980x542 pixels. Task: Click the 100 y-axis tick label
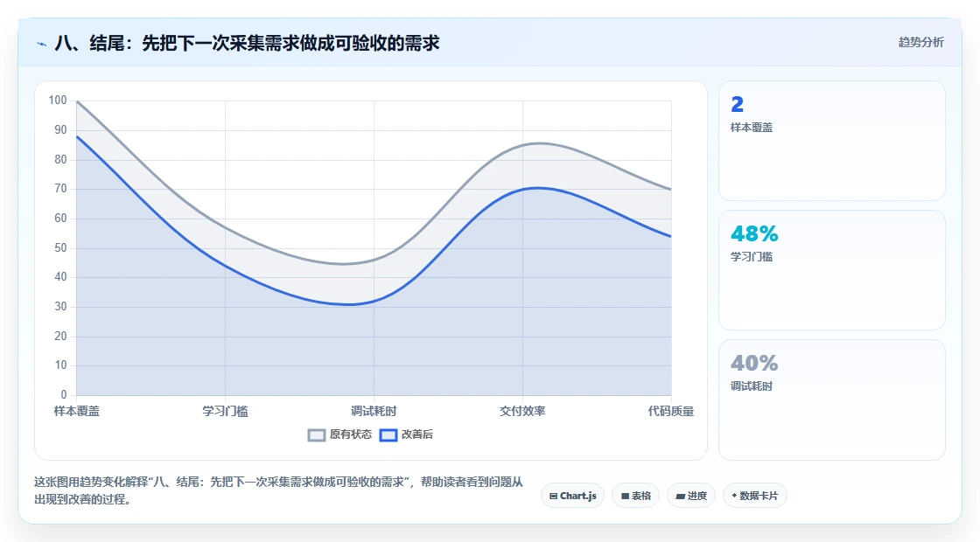coord(58,101)
